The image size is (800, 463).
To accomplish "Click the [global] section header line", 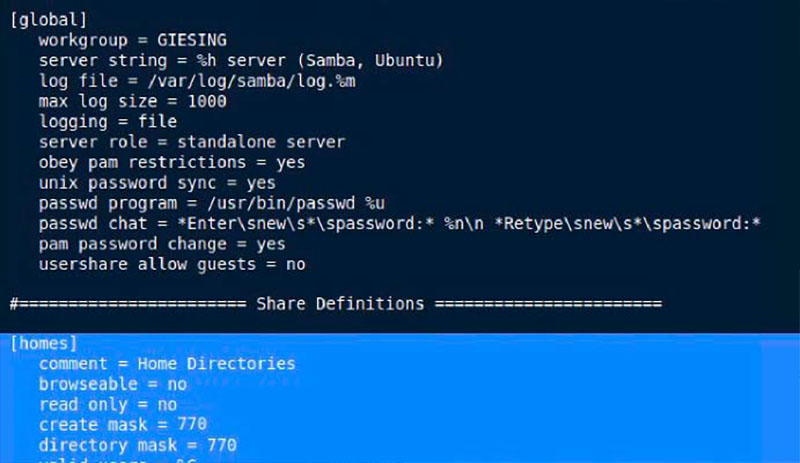I will [48, 20].
